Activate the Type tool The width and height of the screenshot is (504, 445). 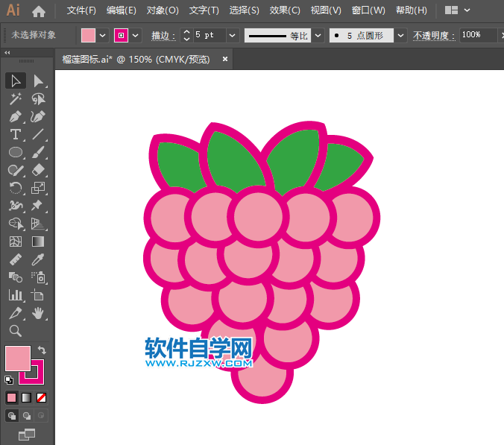(x=16, y=134)
